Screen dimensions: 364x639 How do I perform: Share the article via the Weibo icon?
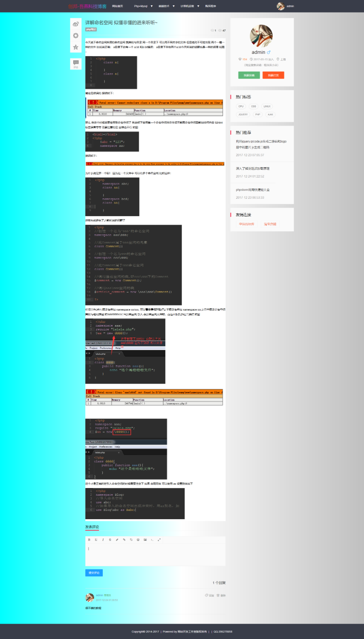pos(76,24)
